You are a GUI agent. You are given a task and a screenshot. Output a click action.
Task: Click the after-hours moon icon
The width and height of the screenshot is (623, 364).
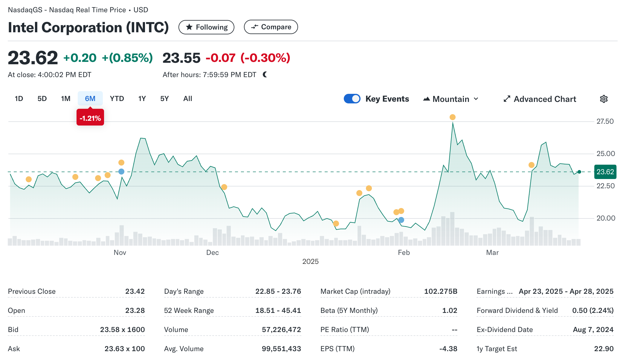pyautogui.click(x=265, y=74)
